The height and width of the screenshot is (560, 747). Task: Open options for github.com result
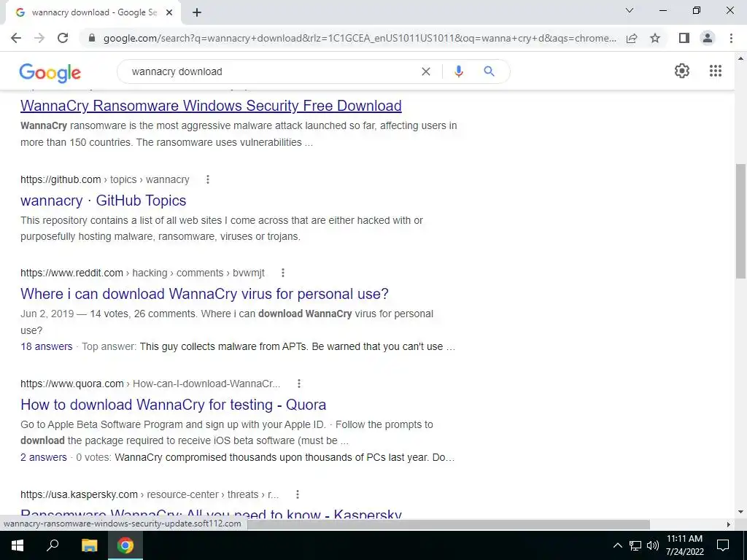point(207,179)
